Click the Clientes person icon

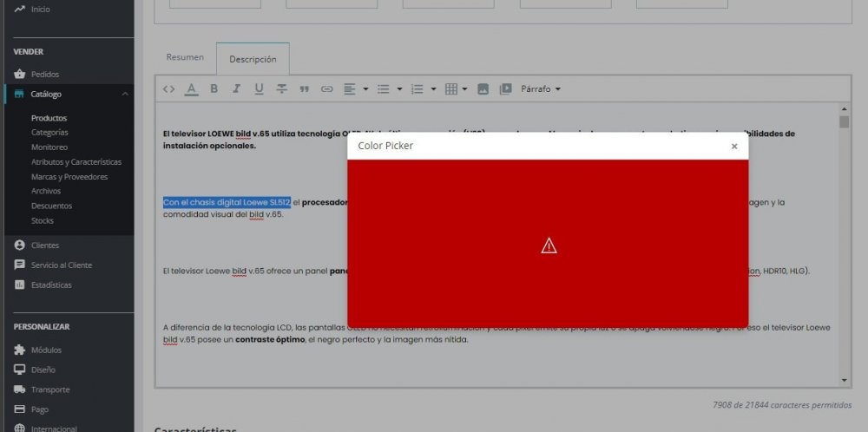pyautogui.click(x=20, y=245)
